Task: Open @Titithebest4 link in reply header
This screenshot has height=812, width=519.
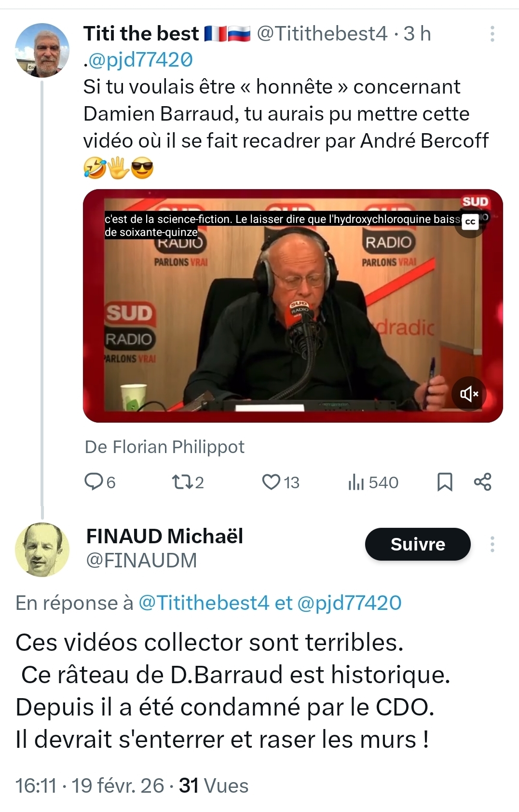Action: 203,603
